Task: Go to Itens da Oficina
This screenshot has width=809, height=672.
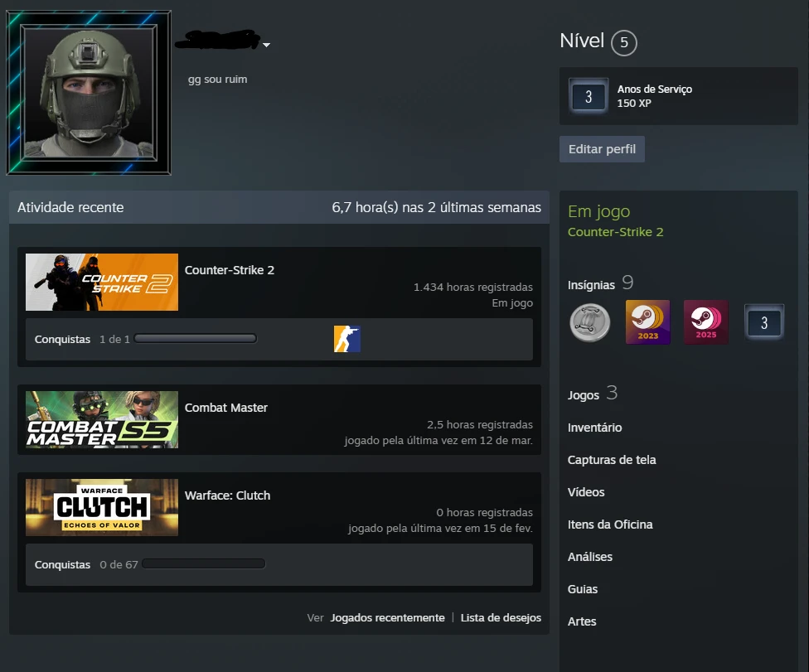Action: (610, 525)
